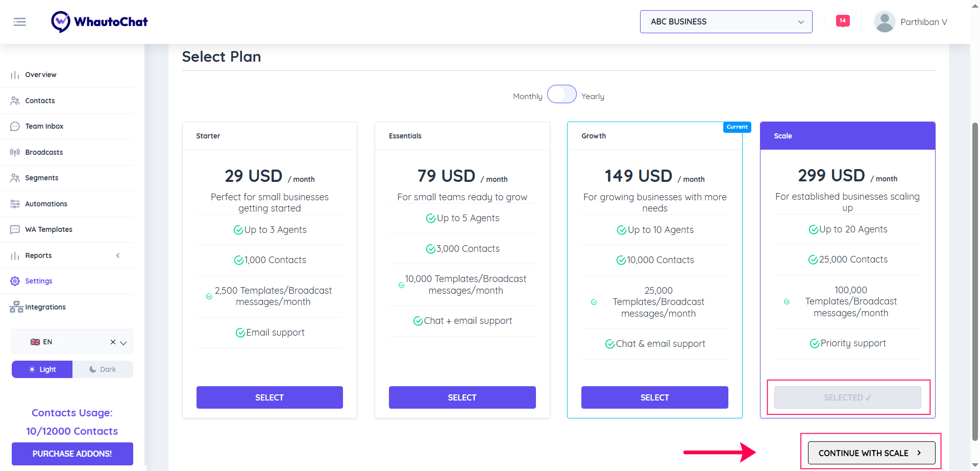
Task: Click the Broadcasts antenna icon
Action: 15,152
